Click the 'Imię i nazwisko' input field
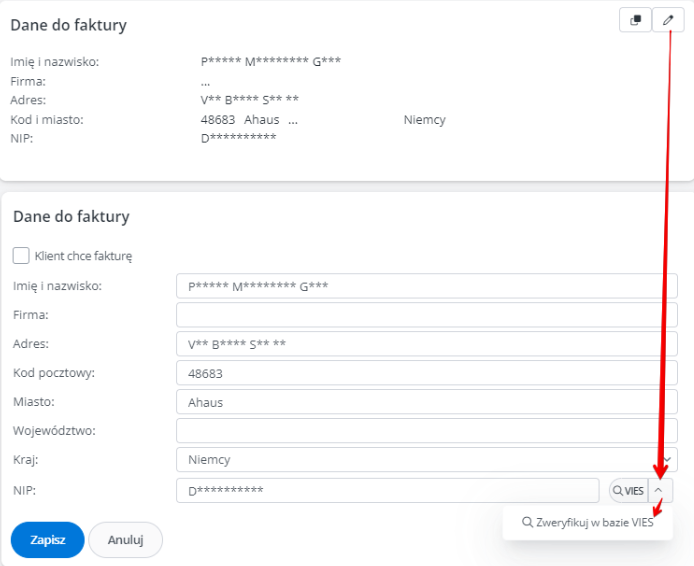This screenshot has height=566, width=694. coord(427,286)
